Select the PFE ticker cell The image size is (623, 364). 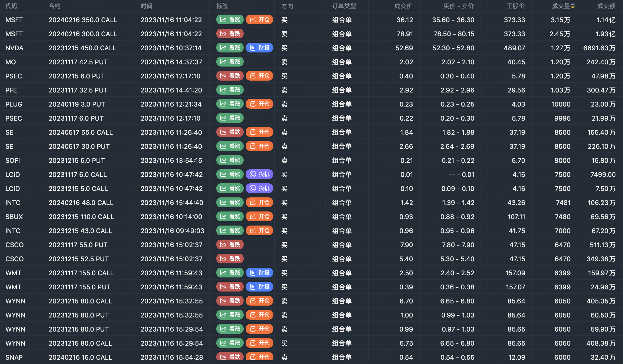11,90
